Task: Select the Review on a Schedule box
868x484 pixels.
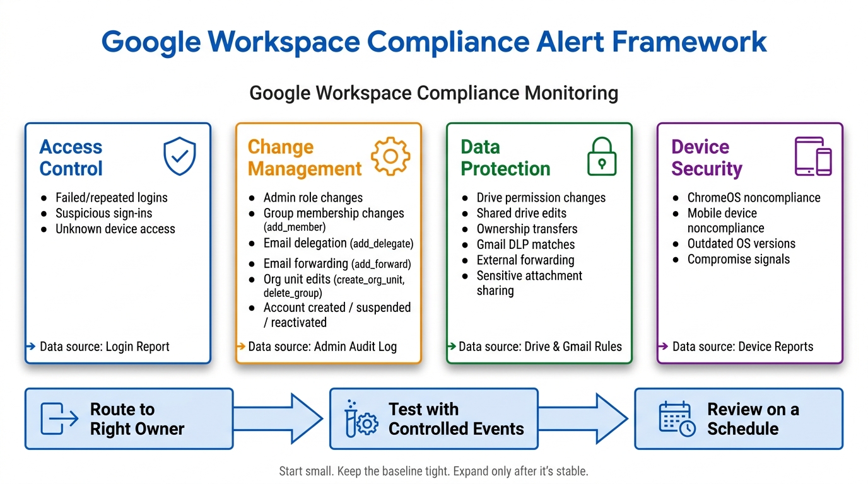Action: click(x=739, y=418)
